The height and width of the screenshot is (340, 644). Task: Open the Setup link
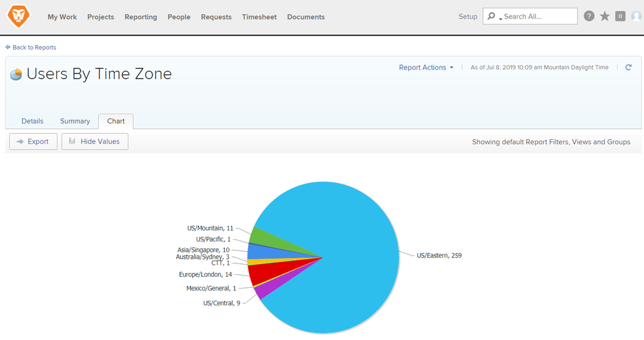point(468,16)
